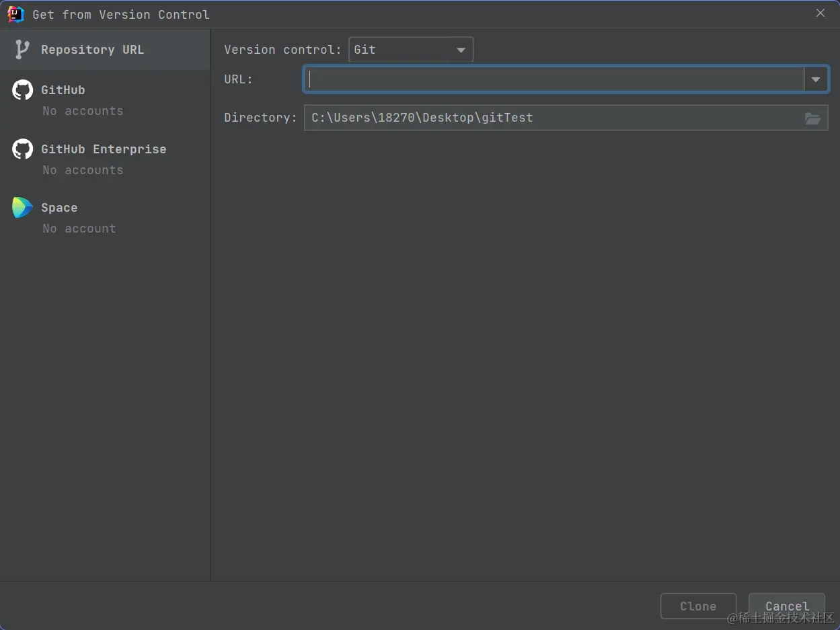
Task: Click 'No account' under Space
Action: coord(79,229)
